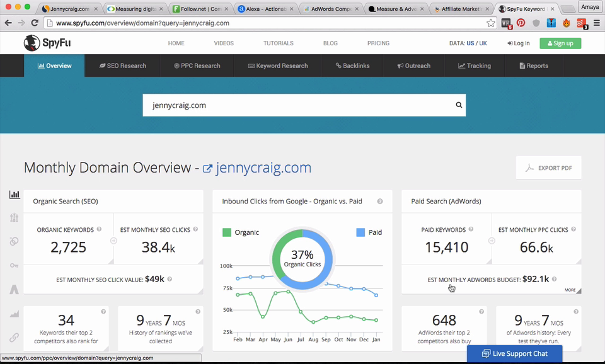
Task: Click arrow between paid keywords and PPC clicks
Action: pos(492,241)
